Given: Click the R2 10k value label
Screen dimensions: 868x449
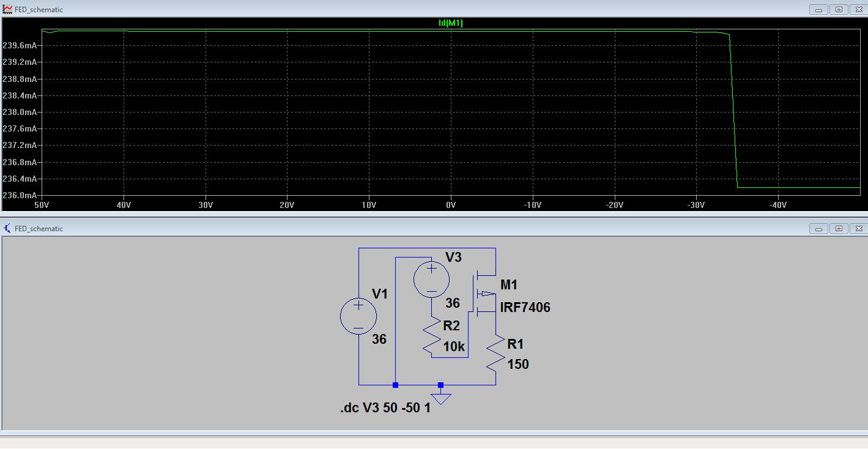Looking at the screenshot, I should coord(454,347).
